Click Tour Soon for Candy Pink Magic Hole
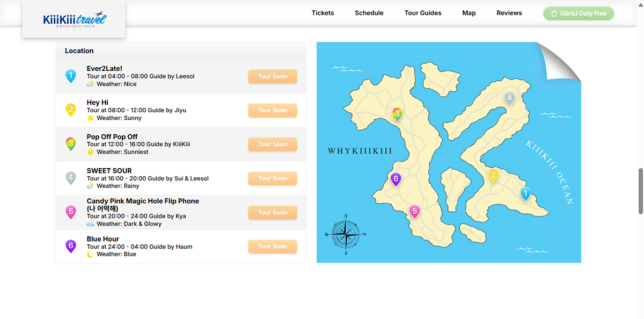644x319 pixels. [x=273, y=212]
